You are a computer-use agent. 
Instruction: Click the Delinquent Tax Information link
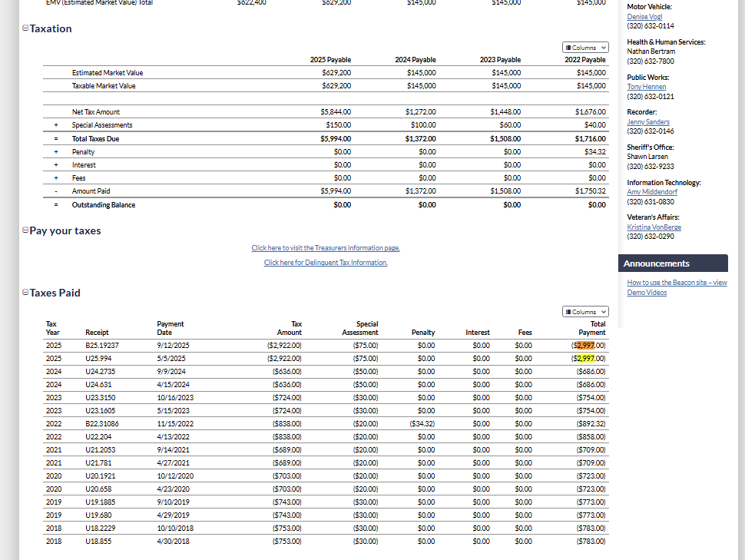[326, 263]
